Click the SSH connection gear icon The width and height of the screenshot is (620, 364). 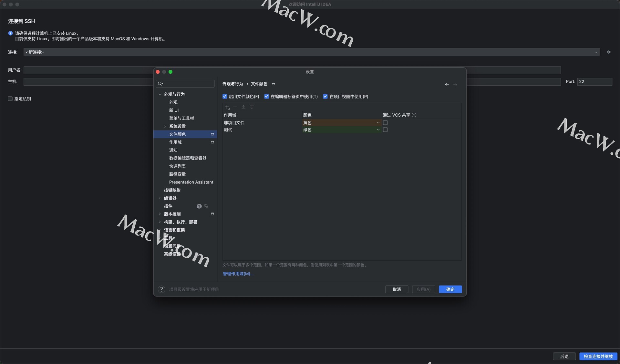point(609,52)
